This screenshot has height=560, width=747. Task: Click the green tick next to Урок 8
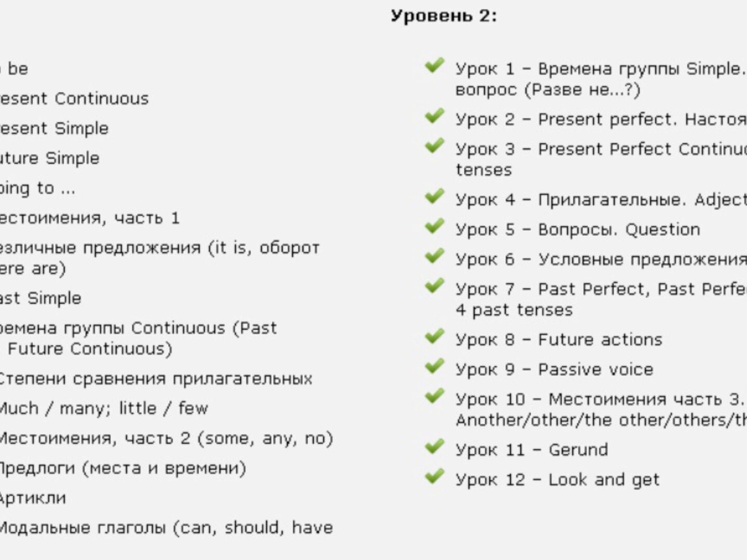[x=434, y=337]
